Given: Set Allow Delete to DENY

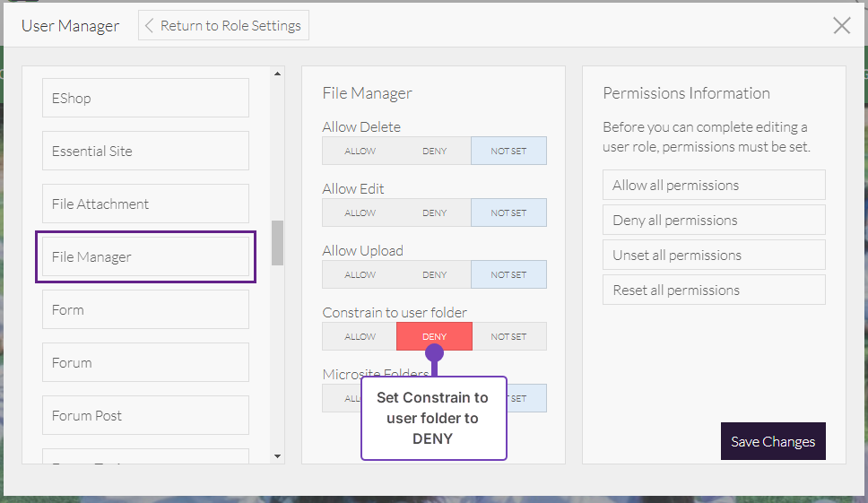Looking at the screenshot, I should point(434,151).
